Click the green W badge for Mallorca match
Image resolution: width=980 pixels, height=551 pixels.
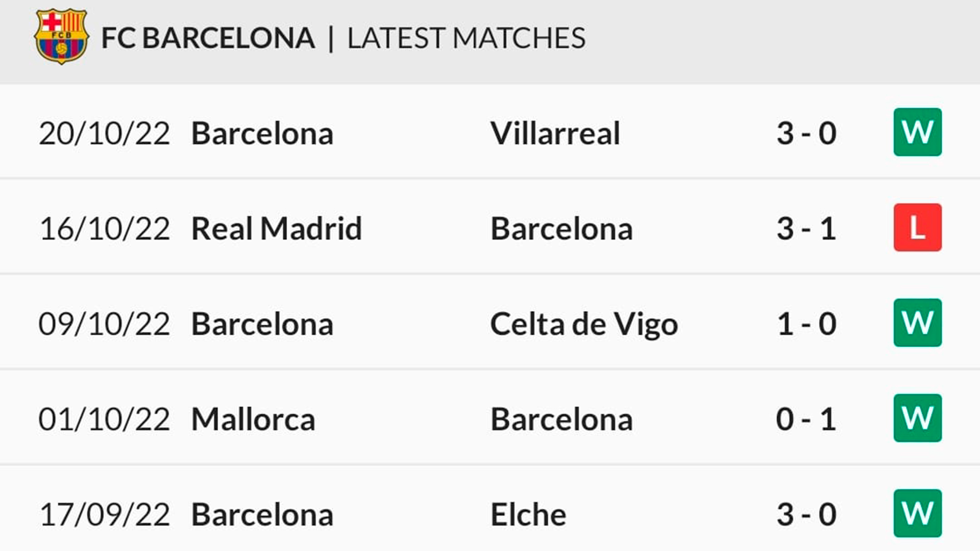click(917, 418)
